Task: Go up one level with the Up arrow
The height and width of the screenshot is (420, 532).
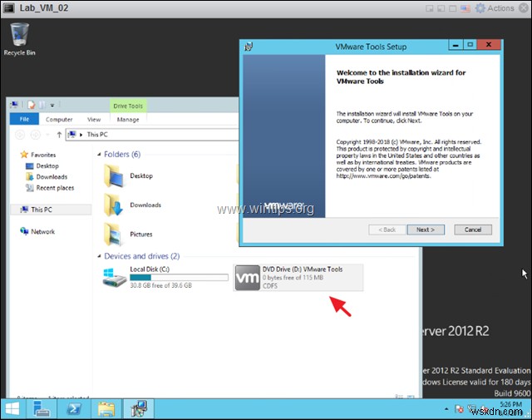Action: (x=59, y=135)
